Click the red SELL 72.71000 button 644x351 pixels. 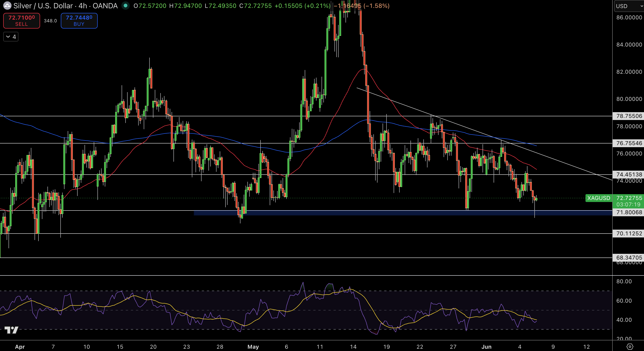(x=21, y=21)
